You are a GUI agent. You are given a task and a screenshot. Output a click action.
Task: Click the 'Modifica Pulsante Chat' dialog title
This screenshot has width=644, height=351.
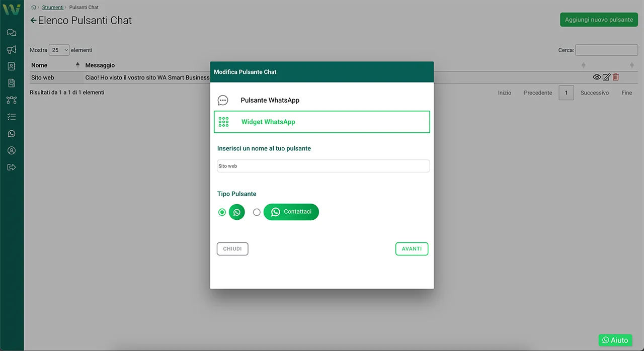(245, 72)
